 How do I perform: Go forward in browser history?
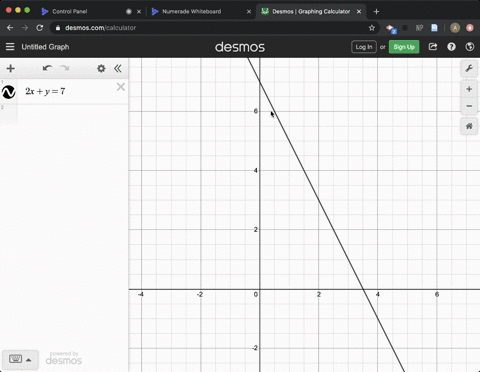coord(25,28)
